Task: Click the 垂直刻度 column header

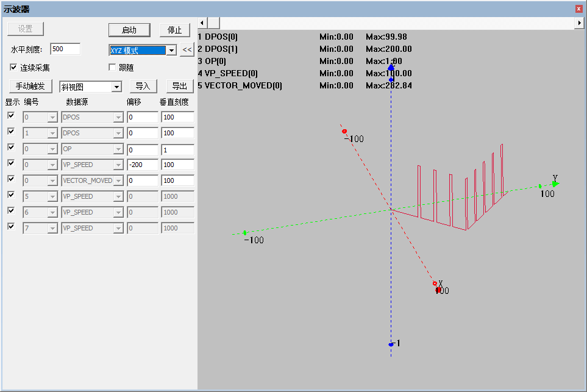Action: (x=174, y=102)
